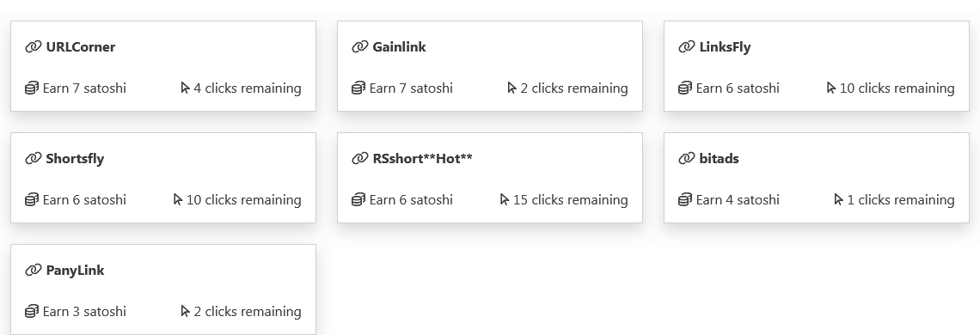The image size is (980, 335).
Task: Open the URLCorner shortlink
Action: (81, 47)
